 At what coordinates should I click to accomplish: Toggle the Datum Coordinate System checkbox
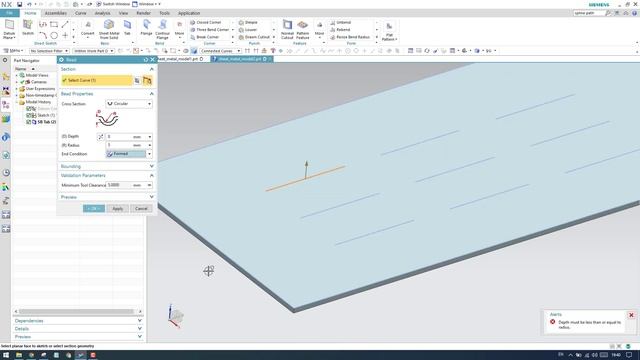29,109
